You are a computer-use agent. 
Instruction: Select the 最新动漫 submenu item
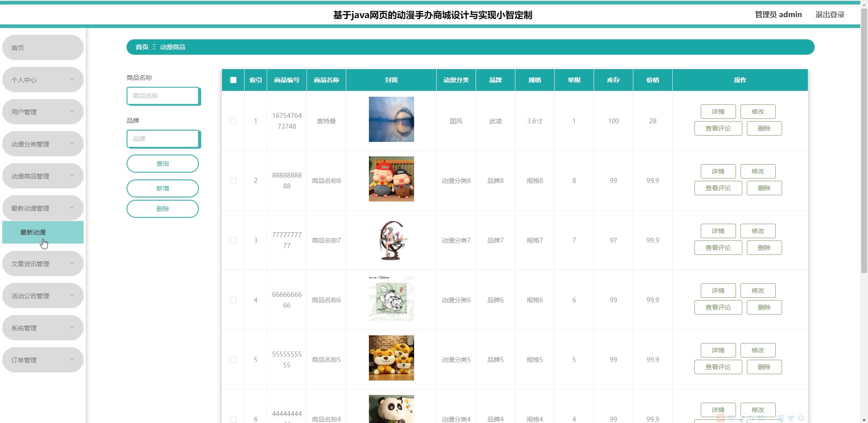click(43, 232)
